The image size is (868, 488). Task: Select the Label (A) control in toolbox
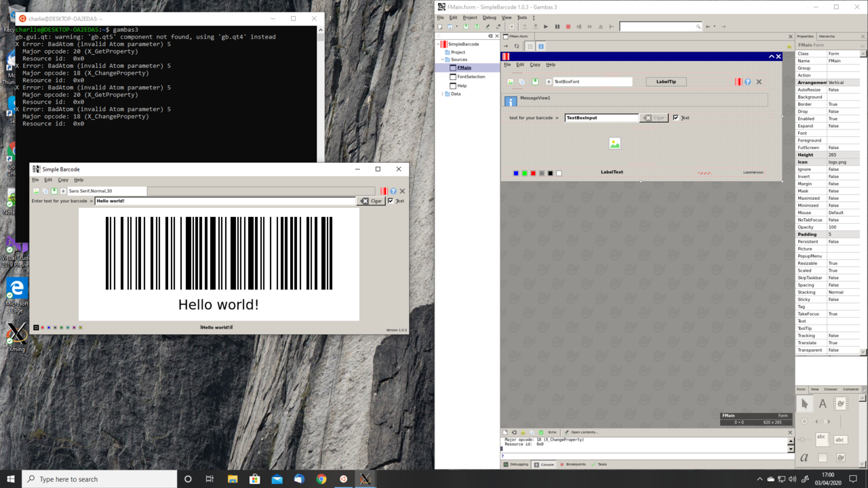[x=823, y=404]
